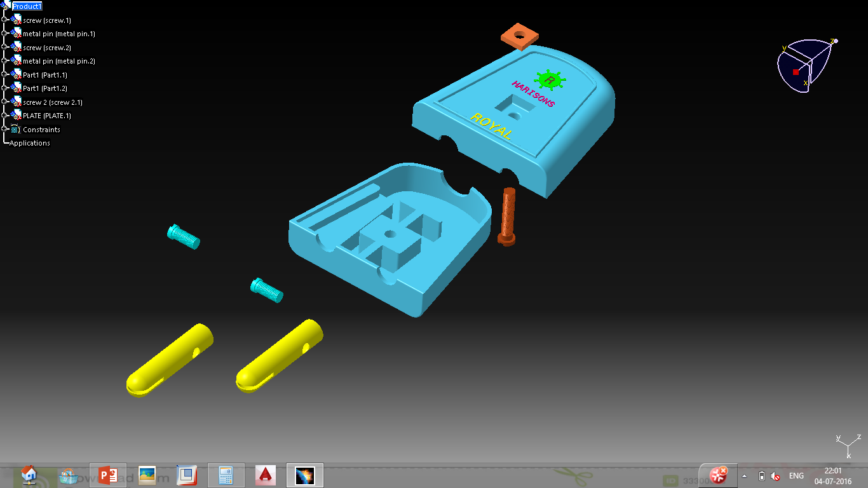
Task: Click the metal pin.1 component icon
Action: tap(16, 33)
